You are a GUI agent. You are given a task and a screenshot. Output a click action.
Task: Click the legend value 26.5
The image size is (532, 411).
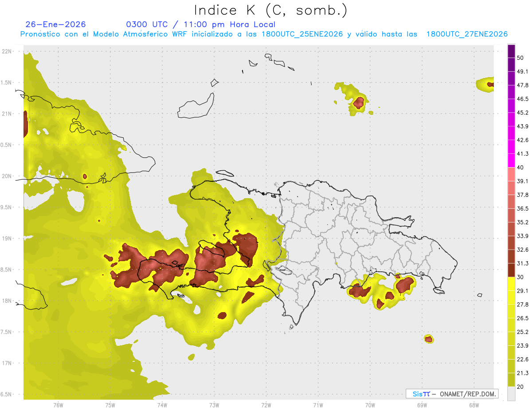[523, 318]
